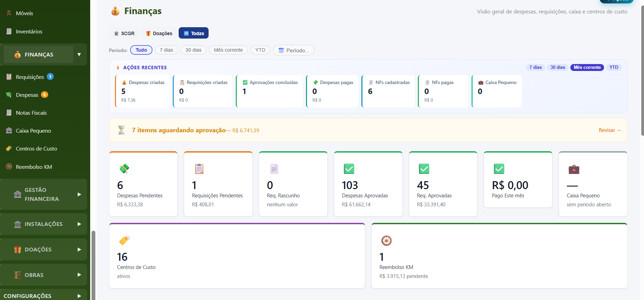The image size is (644, 300).
Task: Click the tag icon on Centros de Custo card
Action: coord(124,240)
